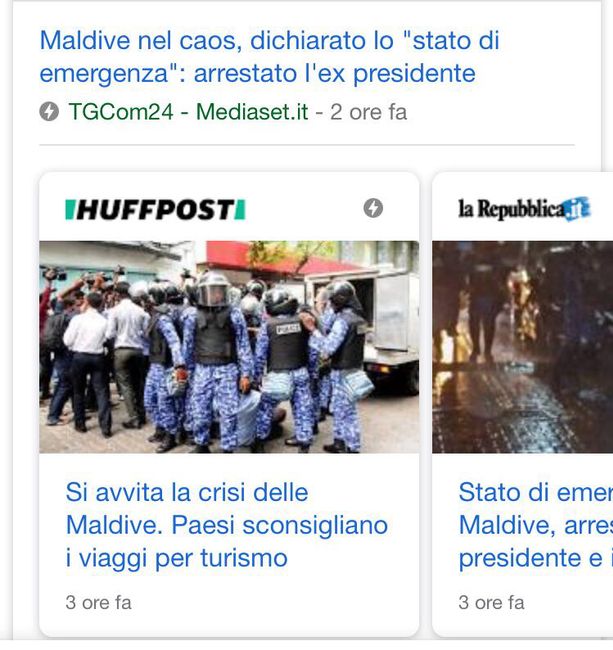Image resolution: width=613 pixels, height=650 pixels.
Task: Open the dark street photo from Repubblica
Action: 523,347
